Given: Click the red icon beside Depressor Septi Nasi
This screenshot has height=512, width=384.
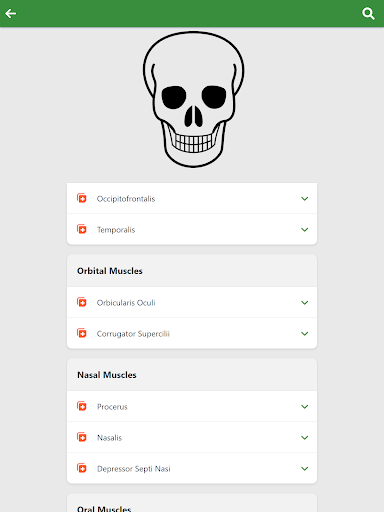Looking at the screenshot, I should [x=82, y=468].
